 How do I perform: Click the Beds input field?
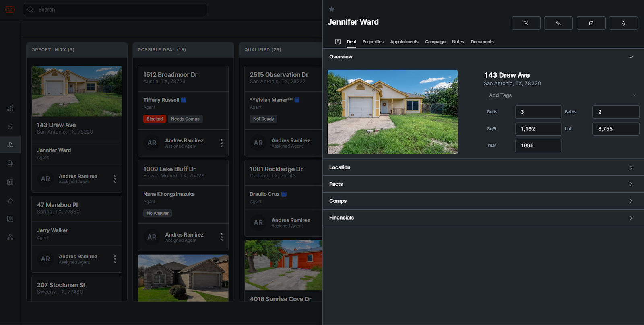click(x=538, y=112)
